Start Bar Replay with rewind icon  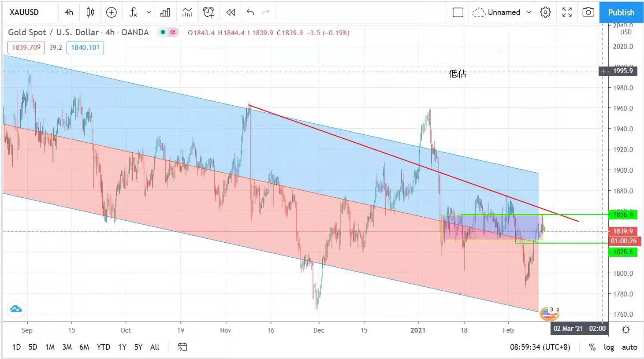[x=231, y=12]
